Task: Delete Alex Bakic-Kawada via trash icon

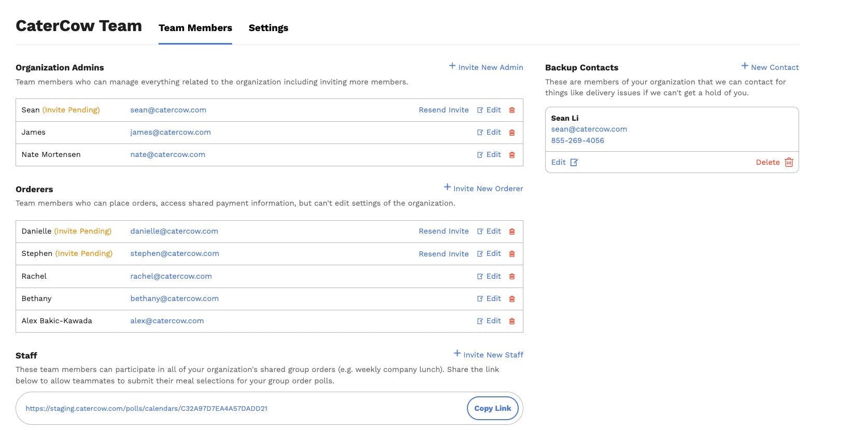Action: coord(512,321)
